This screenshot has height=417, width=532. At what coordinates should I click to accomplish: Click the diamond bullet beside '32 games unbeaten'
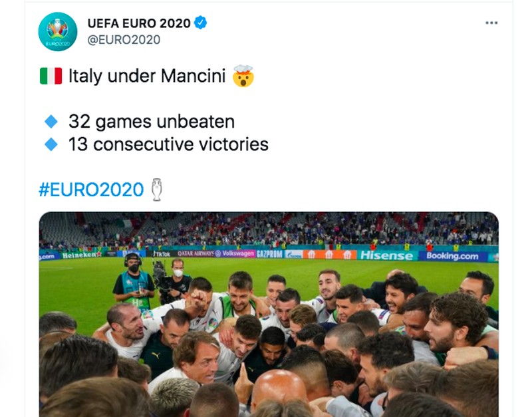[51, 121]
